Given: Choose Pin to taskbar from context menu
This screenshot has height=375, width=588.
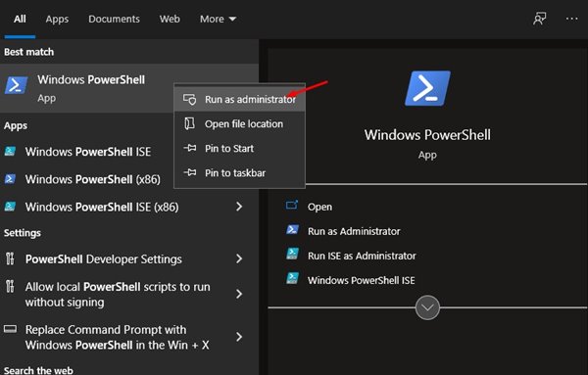Looking at the screenshot, I should point(240,172).
